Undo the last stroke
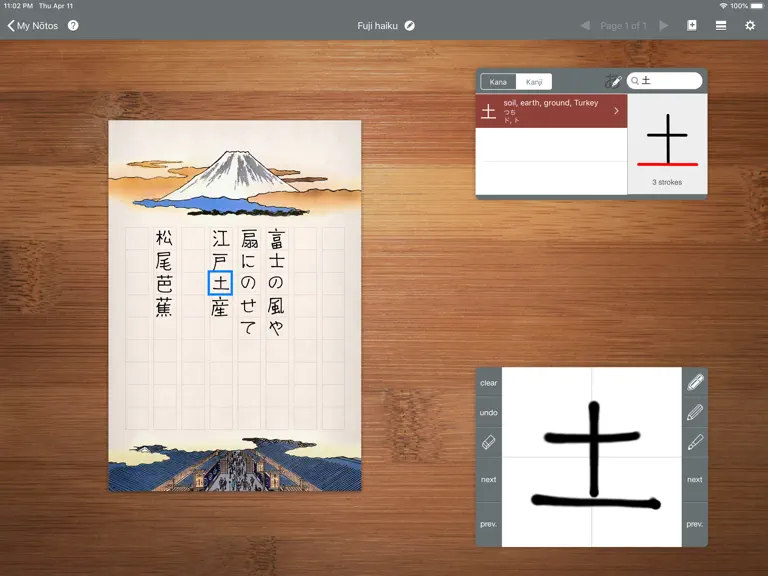Image resolution: width=768 pixels, height=576 pixels. point(488,413)
